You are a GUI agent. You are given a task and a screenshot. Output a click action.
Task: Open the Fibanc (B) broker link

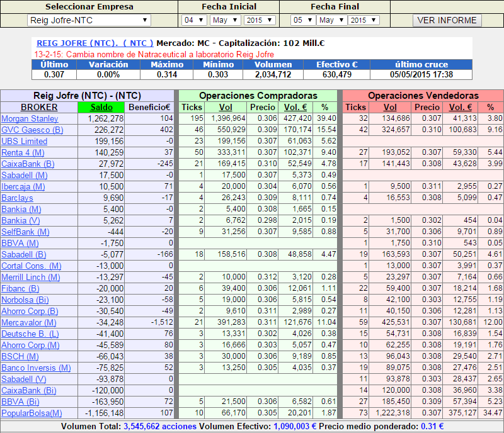(20, 288)
